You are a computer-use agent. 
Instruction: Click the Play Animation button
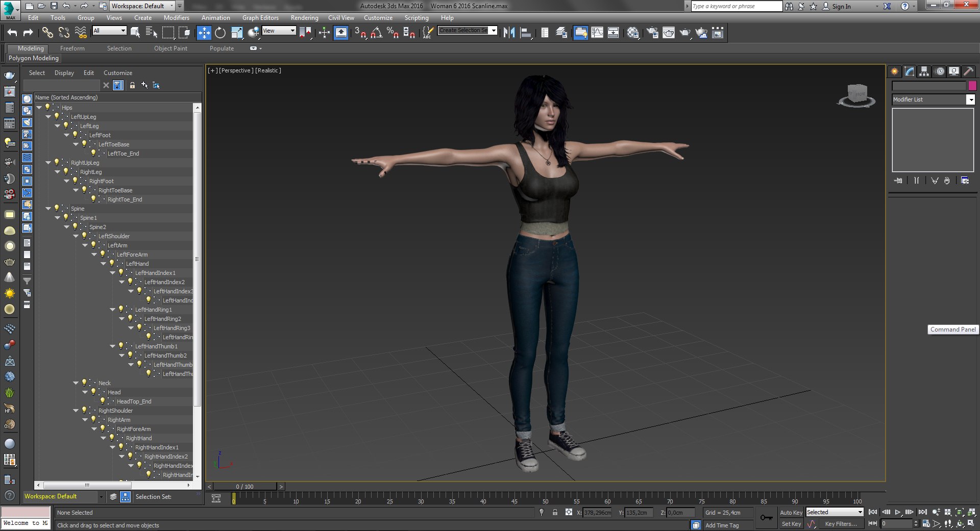pos(898,512)
